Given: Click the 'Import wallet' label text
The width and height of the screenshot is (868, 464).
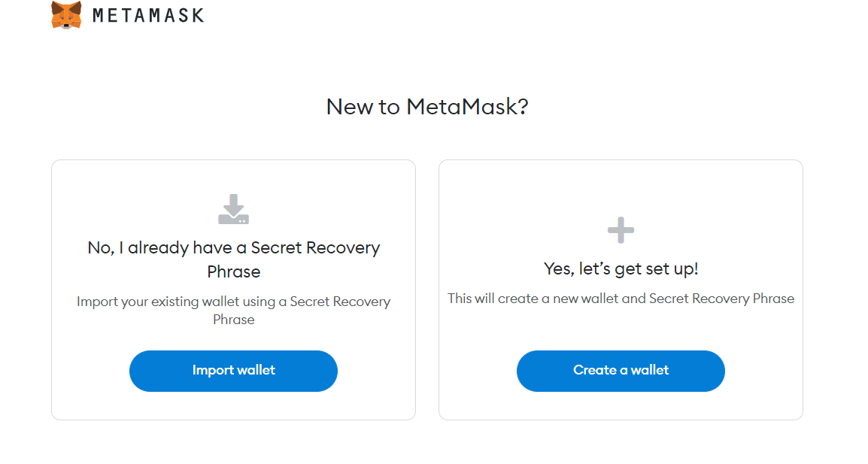Looking at the screenshot, I should click(x=234, y=370).
